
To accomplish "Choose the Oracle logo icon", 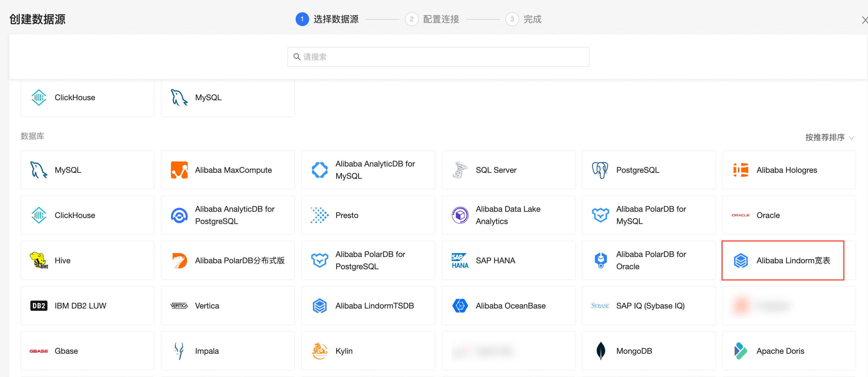I will pos(741,215).
